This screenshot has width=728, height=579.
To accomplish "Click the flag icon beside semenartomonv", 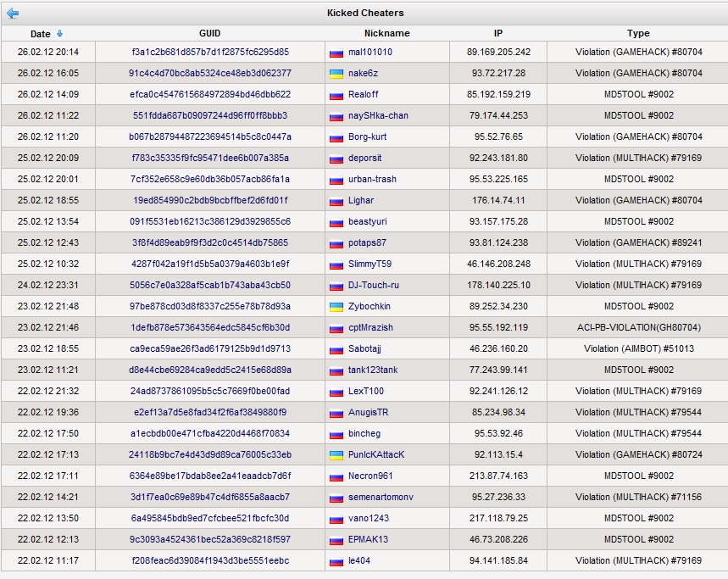I will (x=336, y=498).
